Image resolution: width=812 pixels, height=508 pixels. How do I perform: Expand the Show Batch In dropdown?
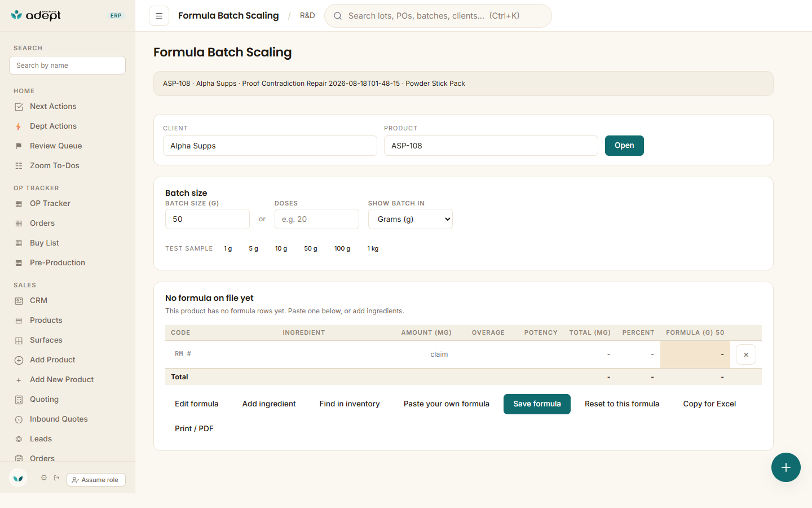tap(411, 219)
